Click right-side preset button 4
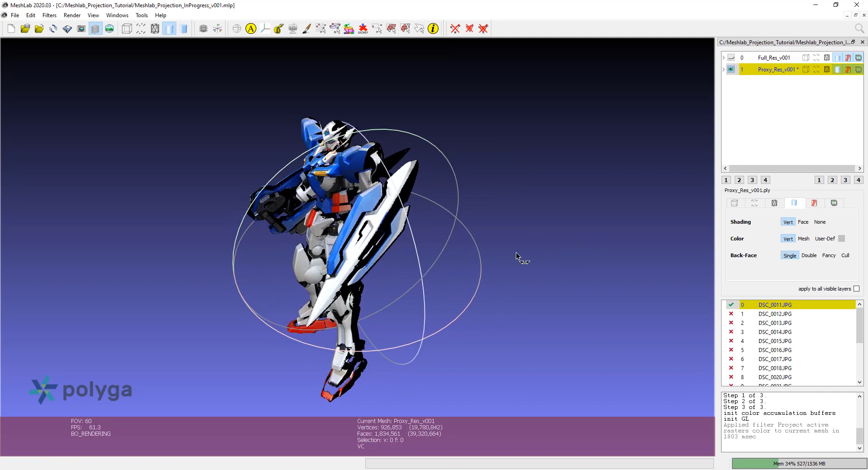Screen dimensions: 868x470 tap(858, 180)
